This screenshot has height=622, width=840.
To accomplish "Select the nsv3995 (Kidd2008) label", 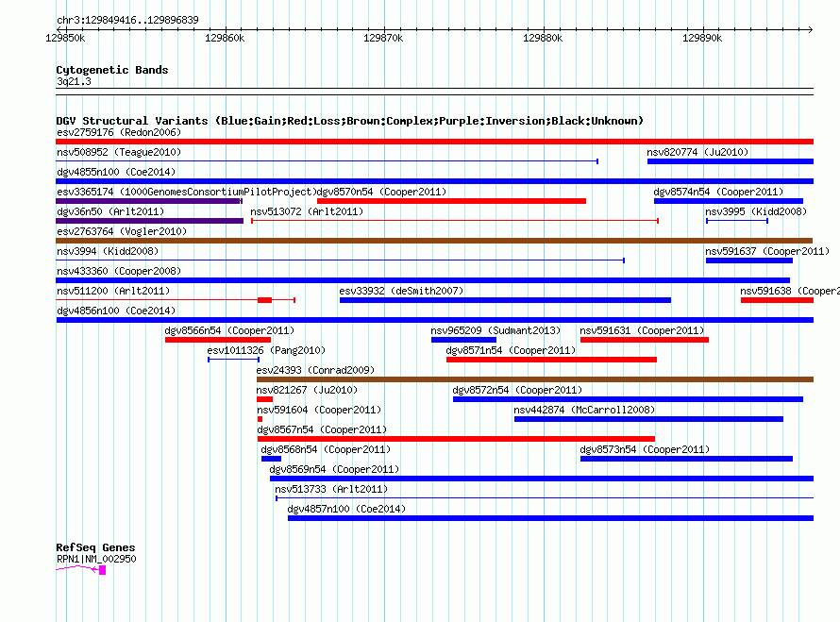I will (756, 211).
